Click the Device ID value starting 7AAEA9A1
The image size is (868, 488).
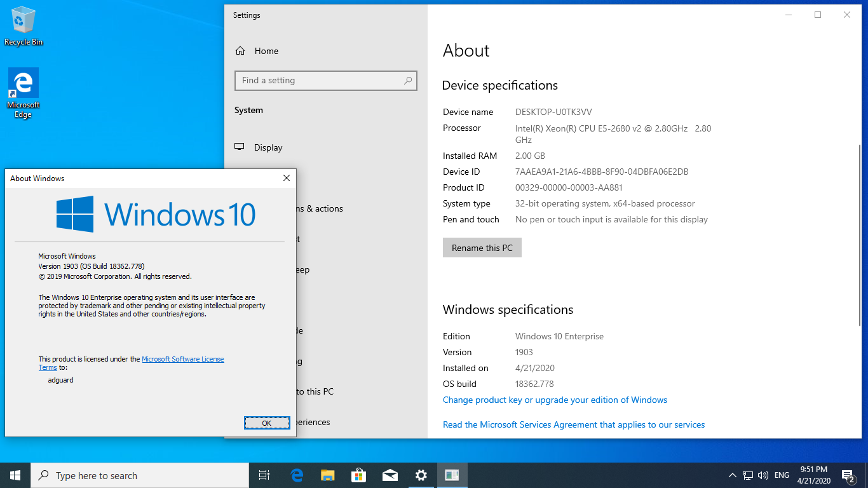pos(602,172)
